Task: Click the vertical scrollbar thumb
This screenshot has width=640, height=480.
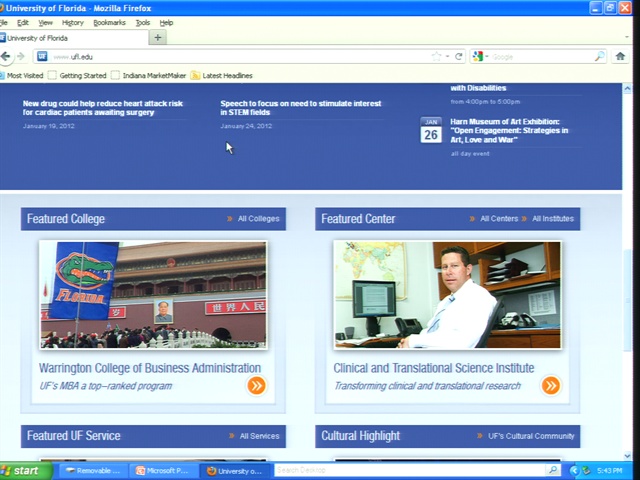Action: tap(627, 300)
